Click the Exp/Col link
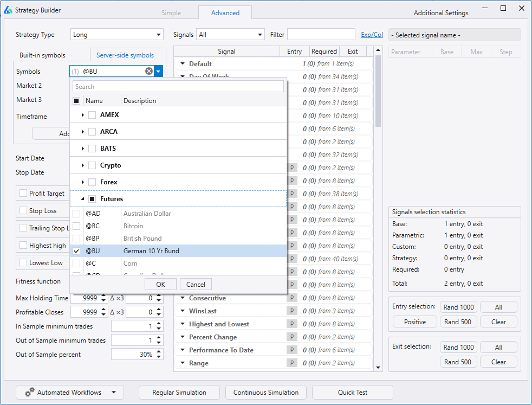Screen dimensions: 532x405 pyautogui.click(x=372, y=35)
